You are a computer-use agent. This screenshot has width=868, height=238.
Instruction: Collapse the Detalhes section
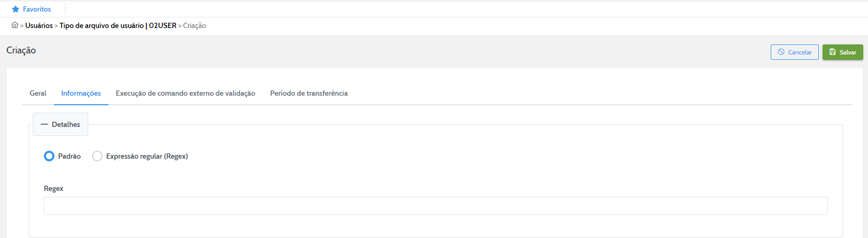coord(61,124)
